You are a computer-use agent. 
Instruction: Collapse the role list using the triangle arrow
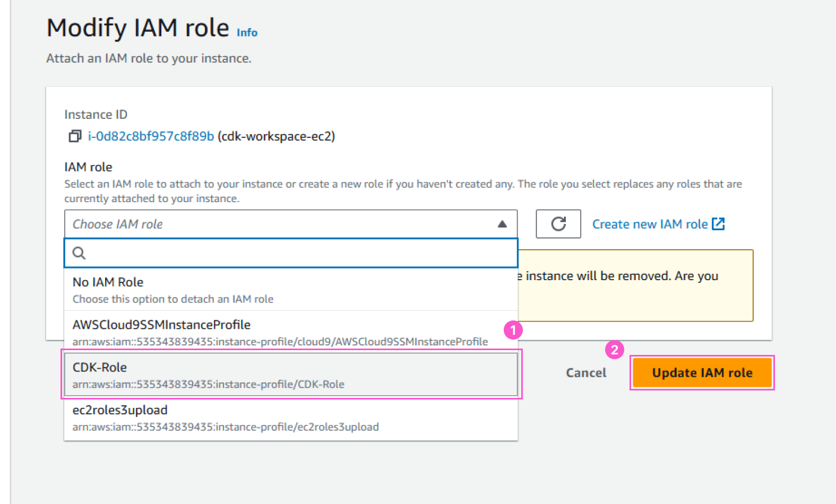pyautogui.click(x=502, y=224)
